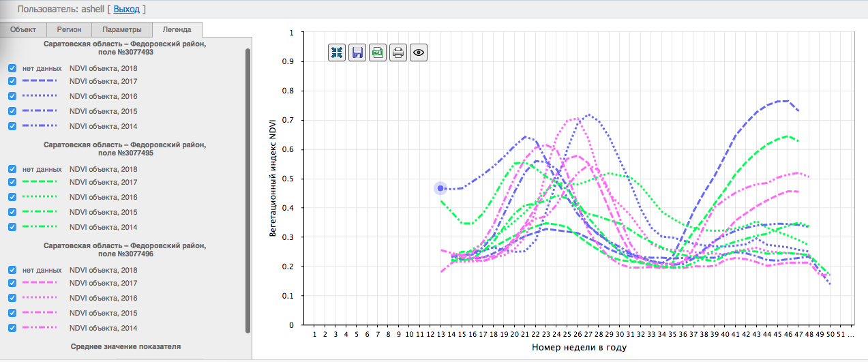Hide NDVI 2015 series of field №3077495
The height and width of the screenshot is (362, 868).
click(x=12, y=212)
